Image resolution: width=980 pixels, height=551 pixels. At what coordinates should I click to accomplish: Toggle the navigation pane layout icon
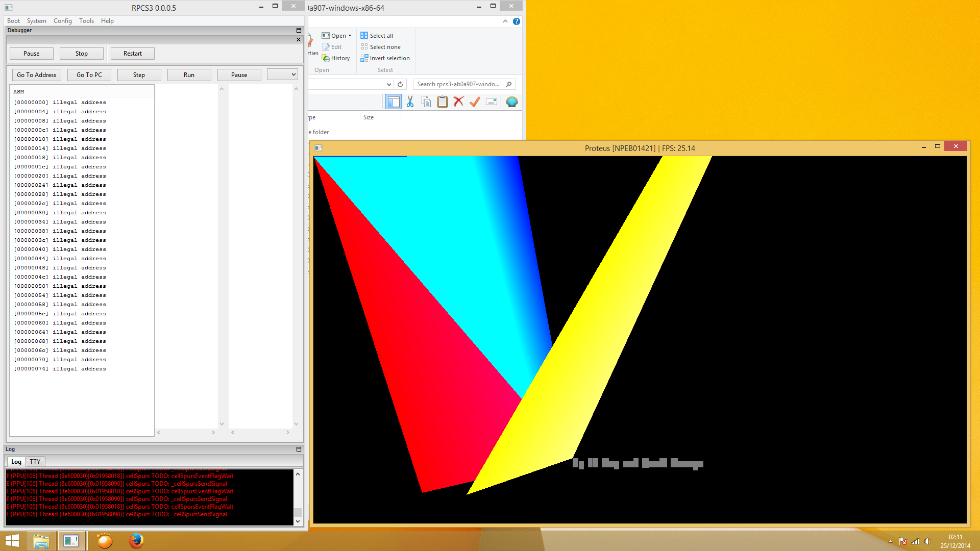tap(394, 102)
